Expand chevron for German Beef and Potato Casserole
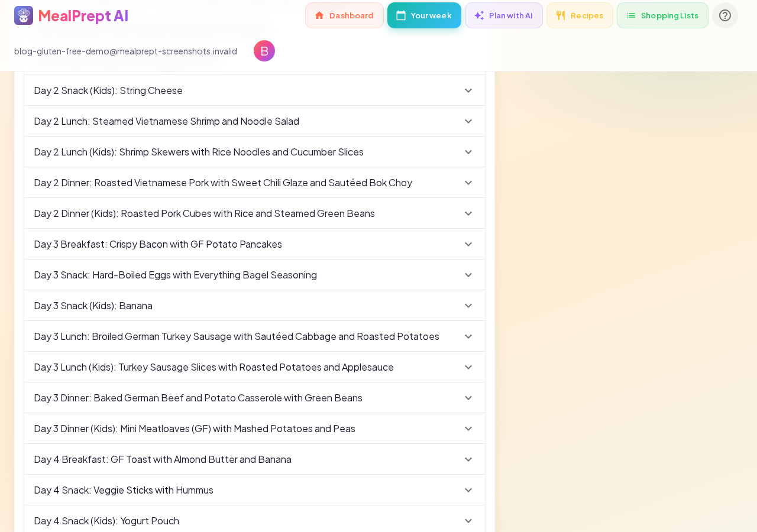The width and height of the screenshot is (757, 532). coord(468,398)
